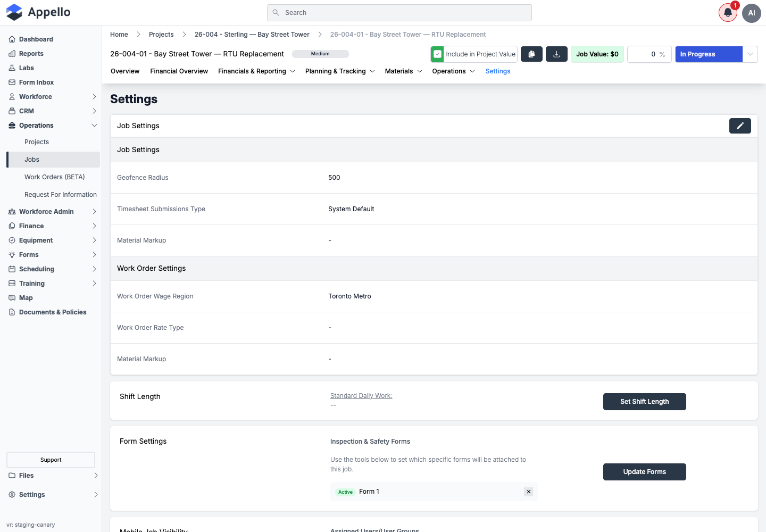Open the Financial Overview tab
766x532 pixels.
pyautogui.click(x=179, y=71)
